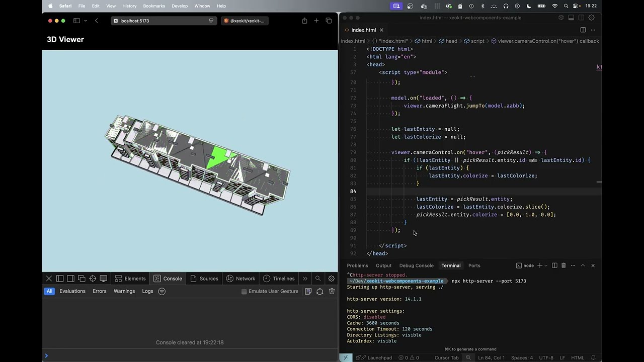
Task: Open the Problems panel tab
Action: pos(357,265)
